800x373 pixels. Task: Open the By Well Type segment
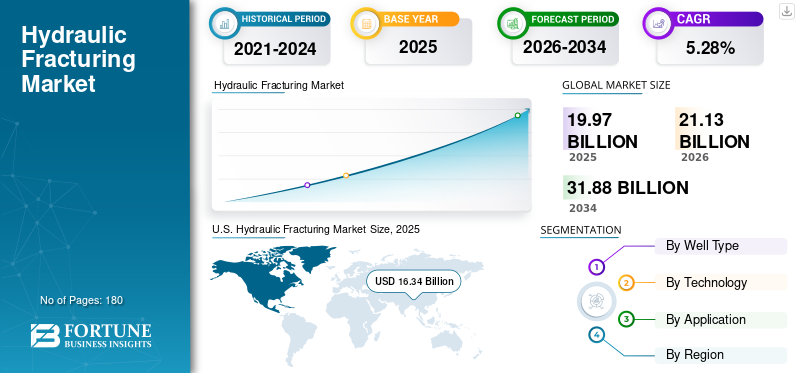tap(720, 246)
